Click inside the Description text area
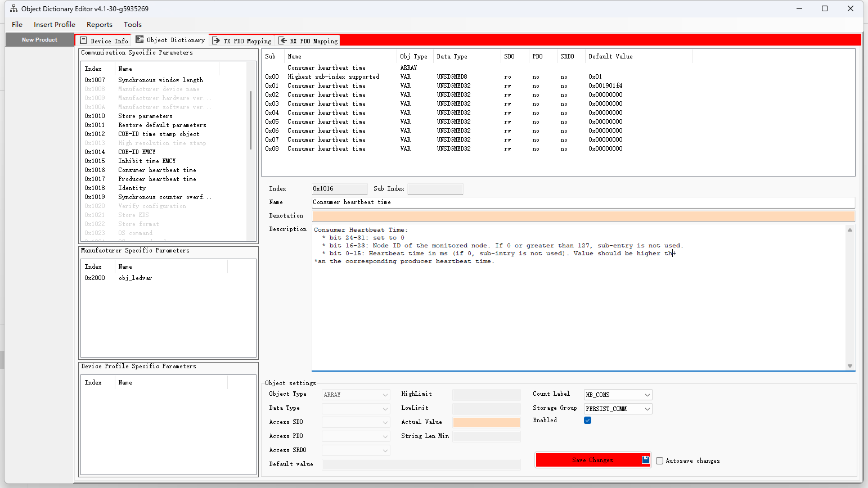The width and height of the screenshot is (868, 488). [x=579, y=297]
